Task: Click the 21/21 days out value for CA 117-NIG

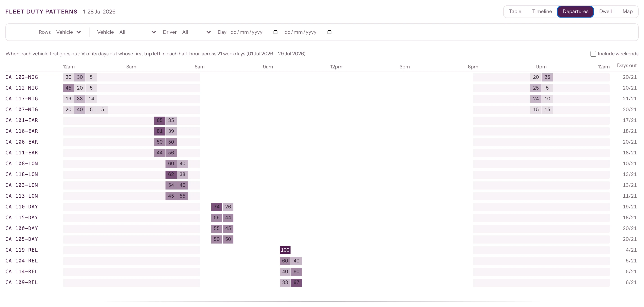Action: pos(630,99)
